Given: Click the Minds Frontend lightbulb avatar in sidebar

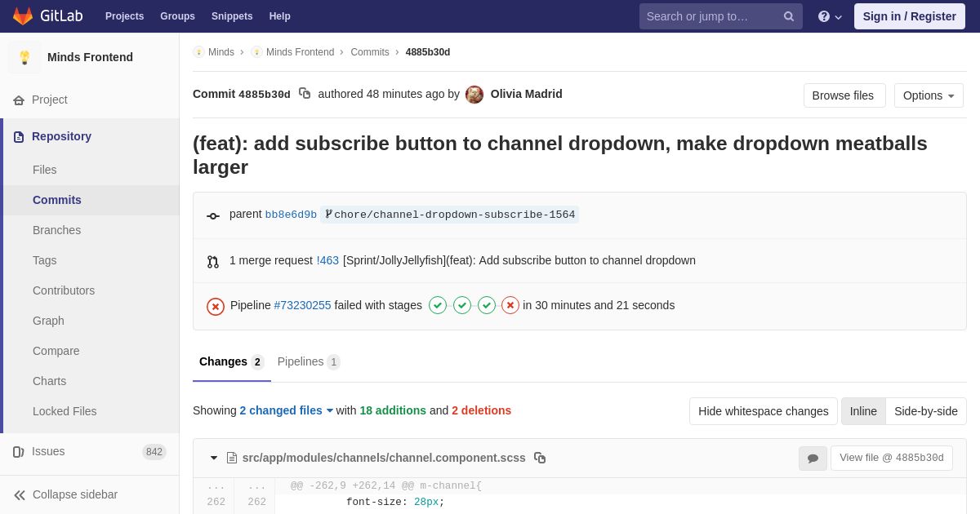Looking at the screenshot, I should click(24, 57).
